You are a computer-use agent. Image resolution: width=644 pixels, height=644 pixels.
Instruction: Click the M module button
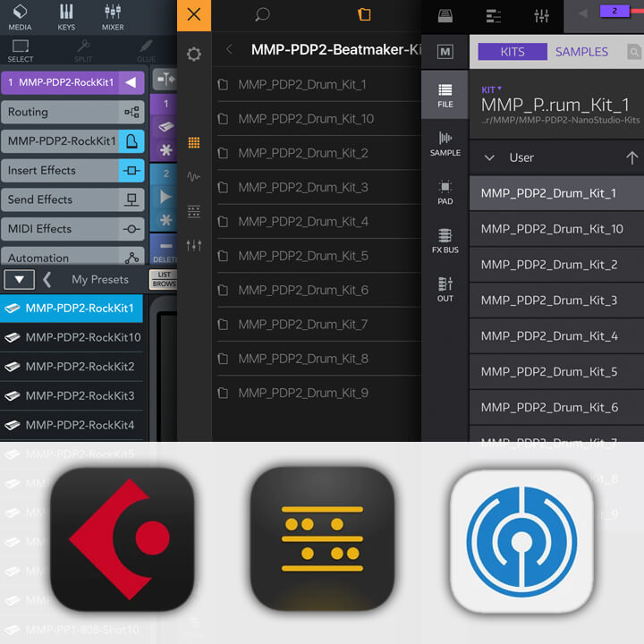[445, 52]
